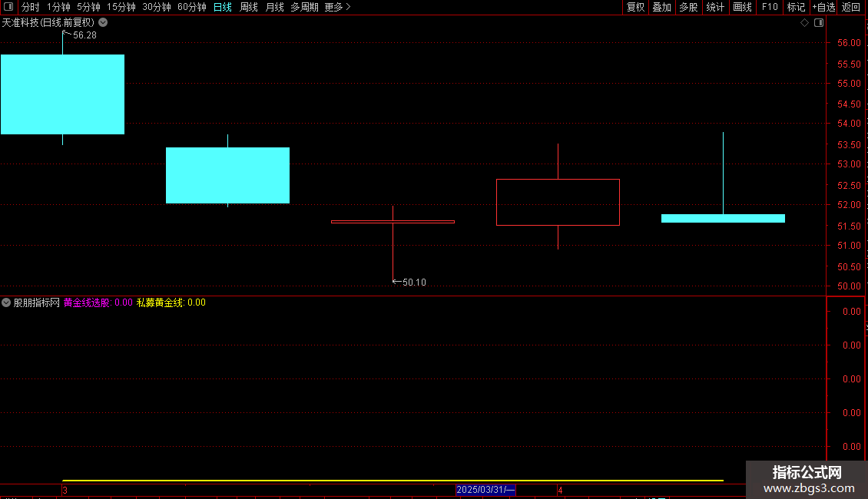Select the 5分钟 period tab
Viewport: 868px width, 499px height.
[x=88, y=7]
